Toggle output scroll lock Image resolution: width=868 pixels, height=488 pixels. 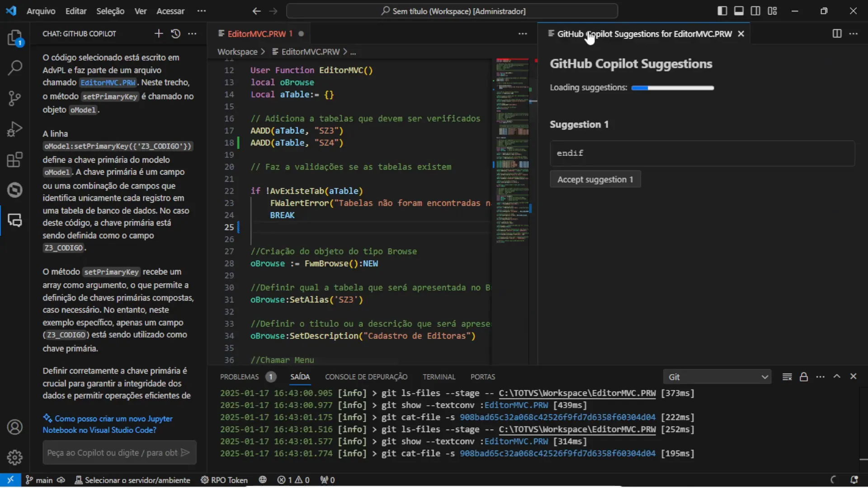(803, 377)
